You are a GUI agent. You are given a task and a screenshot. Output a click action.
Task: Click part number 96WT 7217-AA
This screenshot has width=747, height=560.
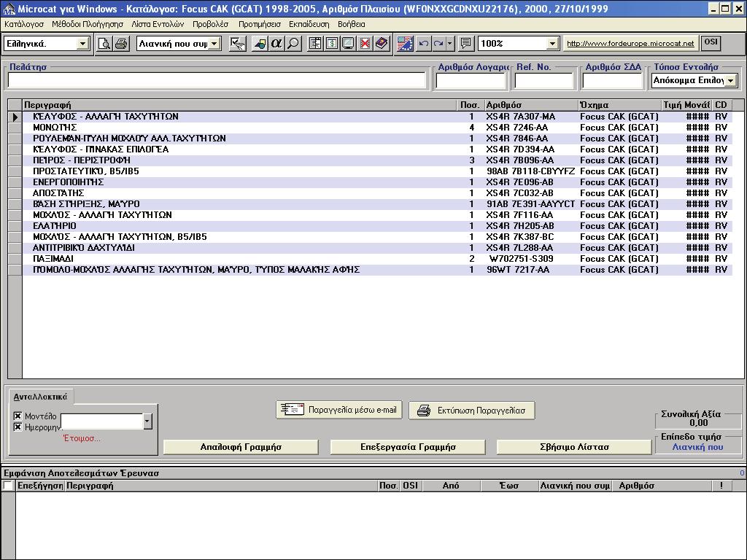[518, 270]
